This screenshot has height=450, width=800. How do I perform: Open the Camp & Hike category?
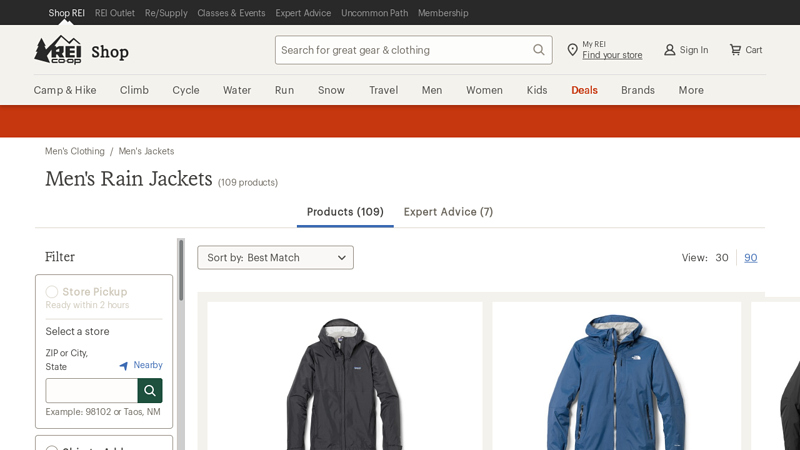[x=65, y=90]
